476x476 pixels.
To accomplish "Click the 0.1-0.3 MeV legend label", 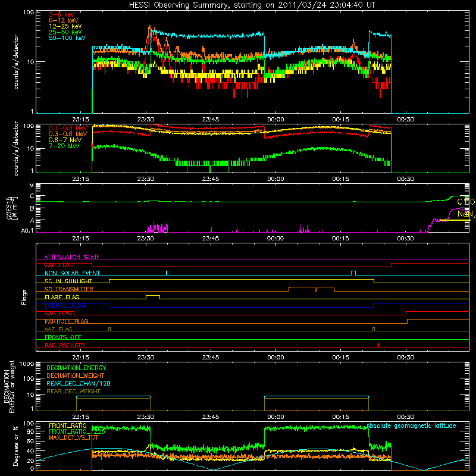I will (x=68, y=128).
